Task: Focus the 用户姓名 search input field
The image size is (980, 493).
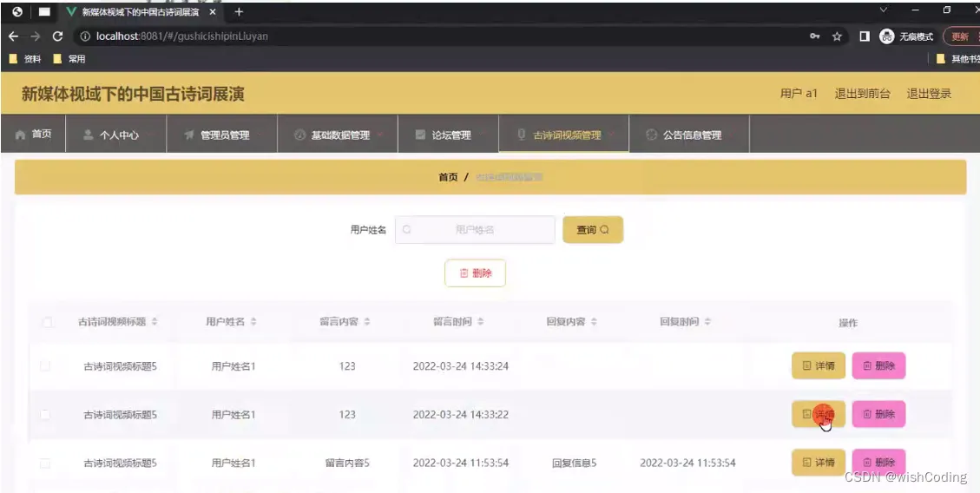Action: [475, 230]
